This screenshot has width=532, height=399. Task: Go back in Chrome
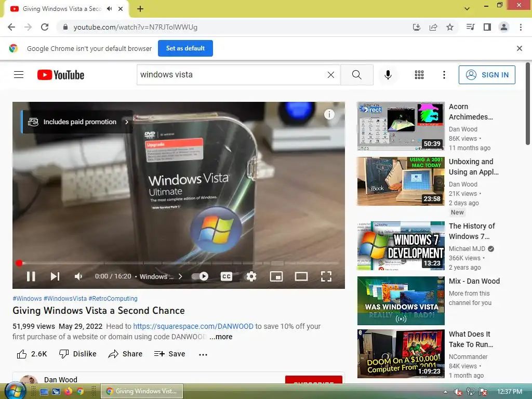(x=11, y=27)
